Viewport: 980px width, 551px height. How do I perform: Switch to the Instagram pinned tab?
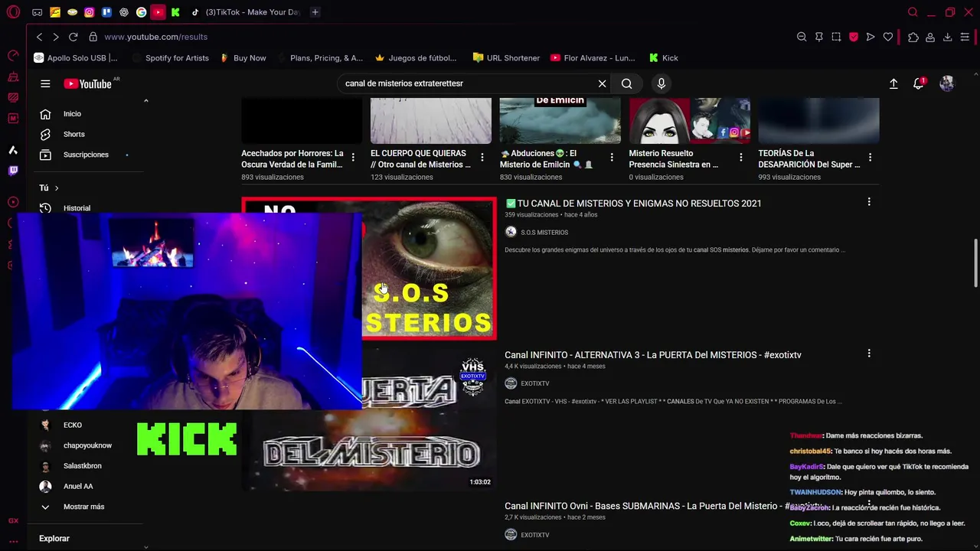[90, 12]
